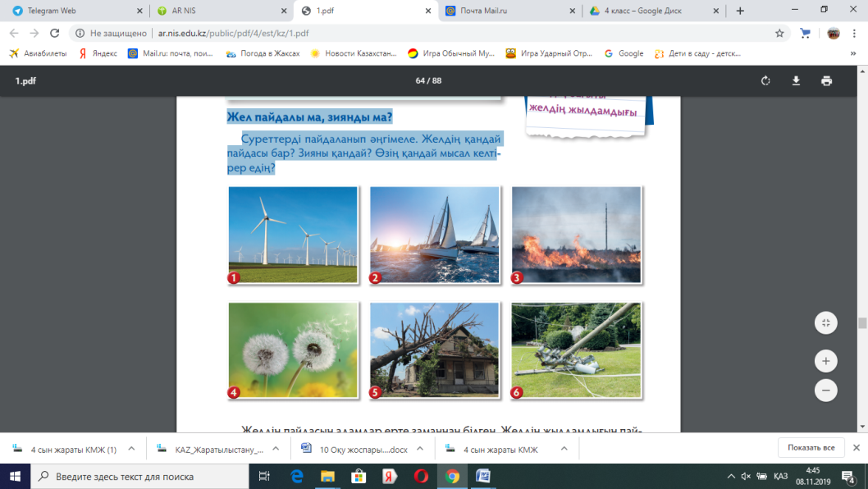
Task: Switch to Почта Mail.ru tab
Action: click(509, 11)
